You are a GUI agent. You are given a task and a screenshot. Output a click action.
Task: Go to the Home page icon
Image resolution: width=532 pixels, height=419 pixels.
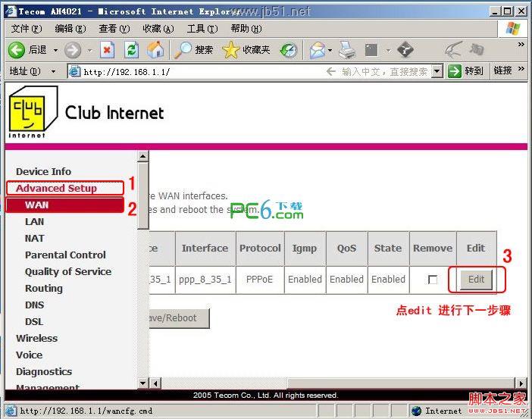click(155, 50)
